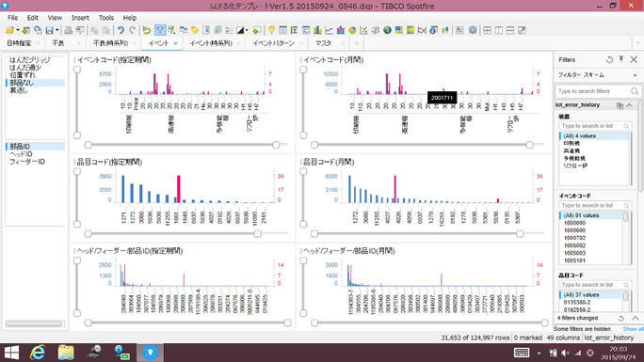
Task: Click the Save disk icon
Action: click(49, 30)
